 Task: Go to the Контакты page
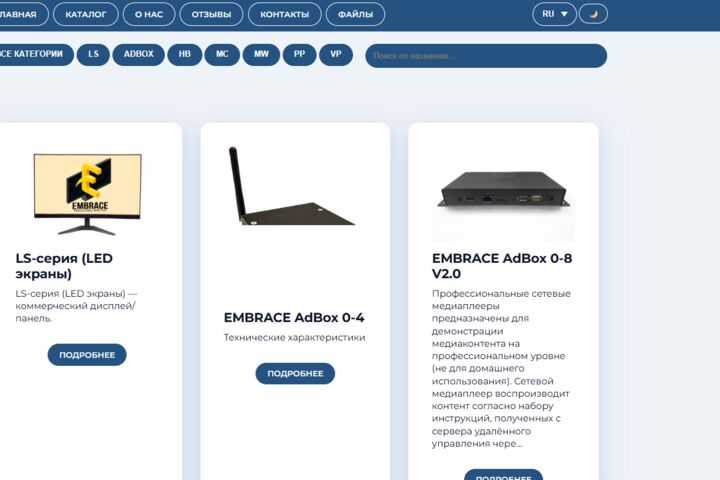[x=285, y=14]
